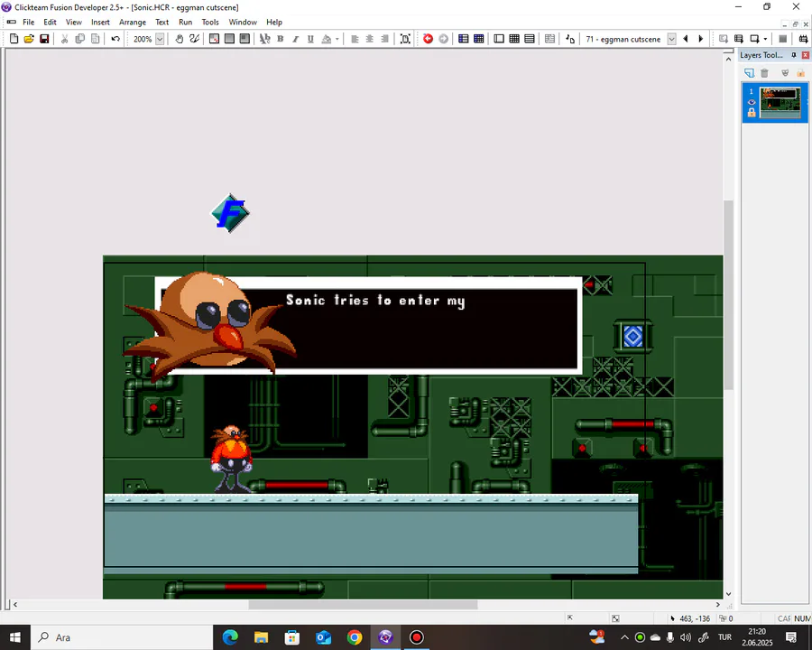Select the layer 1 thumbnail
This screenshot has width=812, height=650.
[x=780, y=102]
